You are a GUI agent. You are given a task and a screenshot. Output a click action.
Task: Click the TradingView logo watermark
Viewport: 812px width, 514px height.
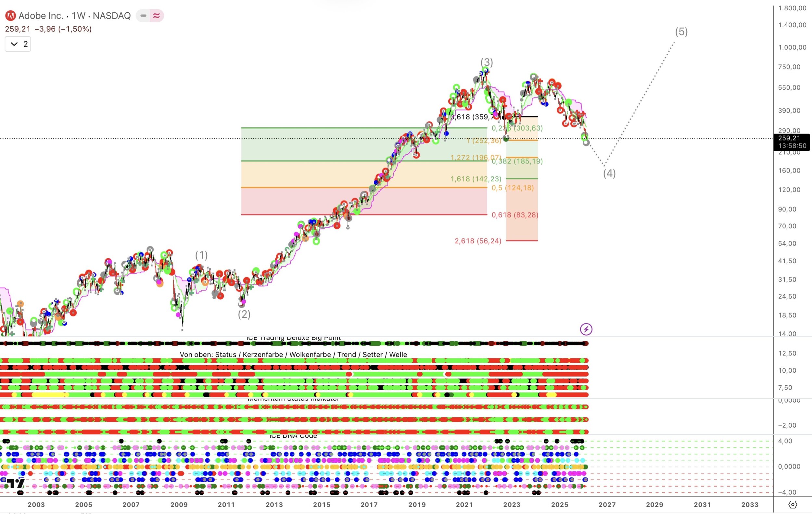click(x=16, y=483)
